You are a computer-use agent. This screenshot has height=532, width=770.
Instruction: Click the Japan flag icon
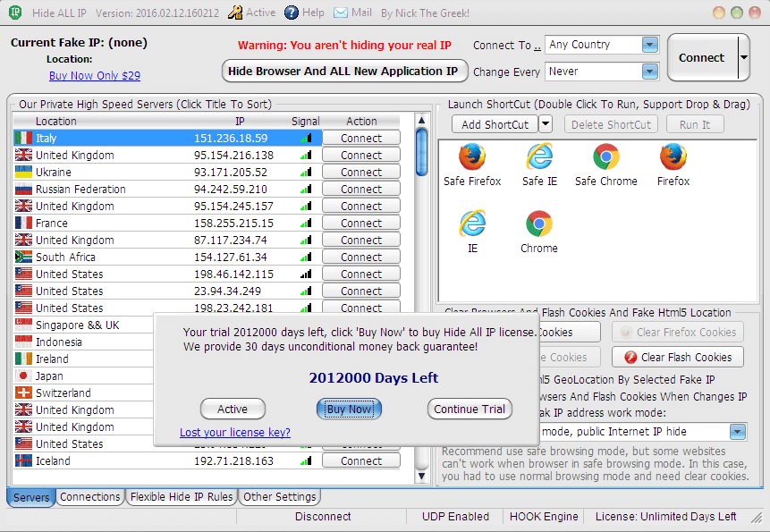click(23, 376)
